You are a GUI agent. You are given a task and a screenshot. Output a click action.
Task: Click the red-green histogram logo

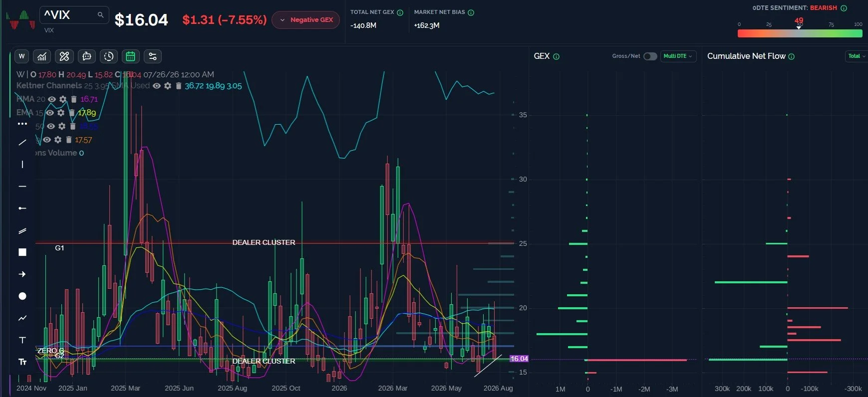coord(20,20)
